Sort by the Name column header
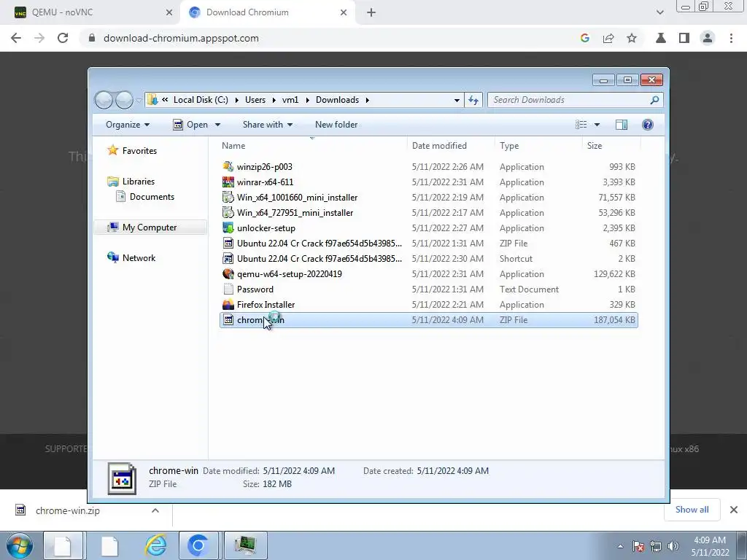 pyautogui.click(x=312, y=146)
